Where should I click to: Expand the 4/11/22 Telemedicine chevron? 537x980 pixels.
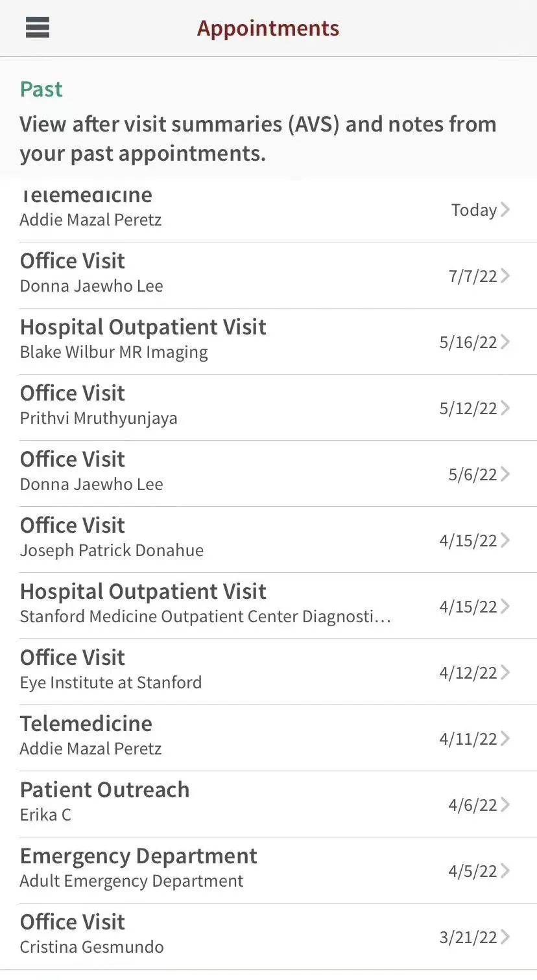pyautogui.click(x=505, y=739)
